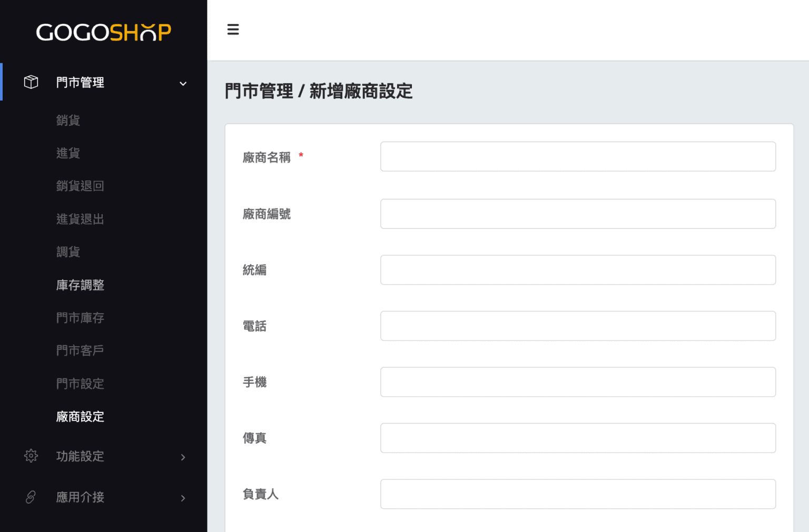Open the 進貨 page from sidebar
This screenshot has width=809, height=532.
68,153
